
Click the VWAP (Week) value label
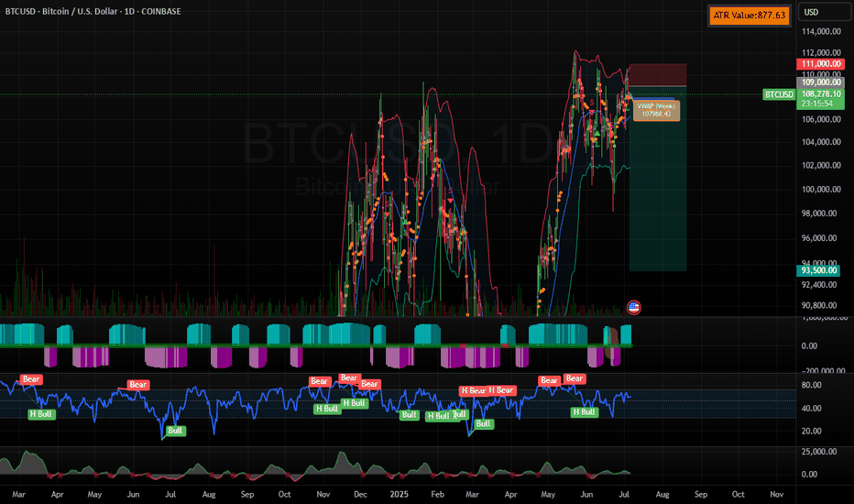[656, 110]
